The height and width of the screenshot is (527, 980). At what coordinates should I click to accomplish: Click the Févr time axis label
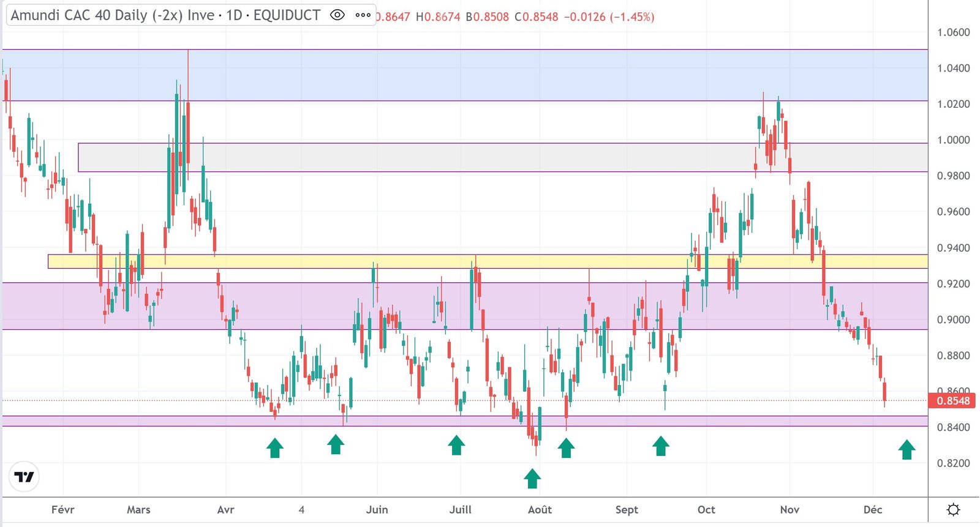point(63,510)
